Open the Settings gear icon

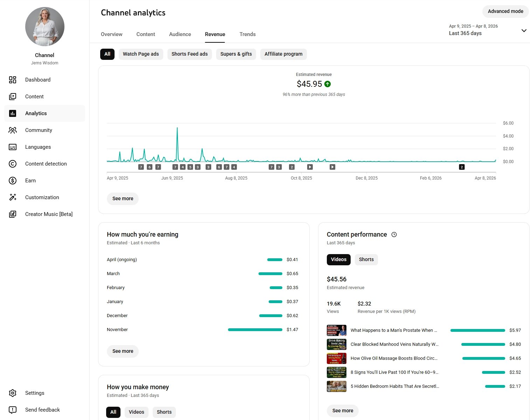[x=13, y=393]
